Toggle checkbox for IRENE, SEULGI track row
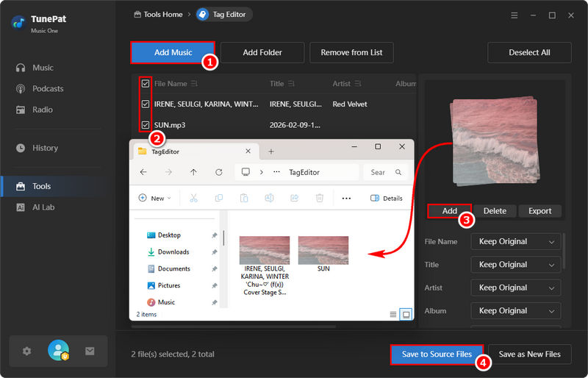The image size is (588, 378). point(146,104)
